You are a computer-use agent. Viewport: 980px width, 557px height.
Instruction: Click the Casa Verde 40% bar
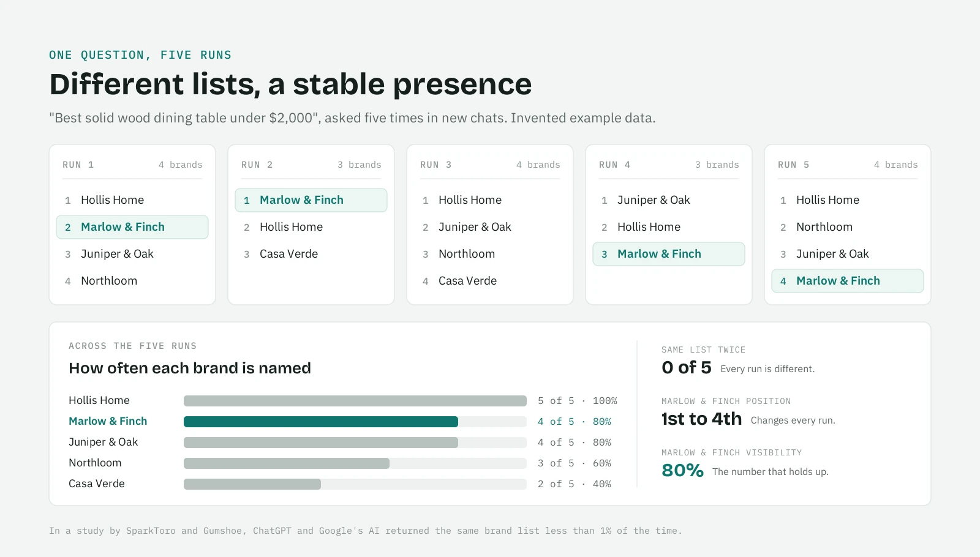(252, 484)
